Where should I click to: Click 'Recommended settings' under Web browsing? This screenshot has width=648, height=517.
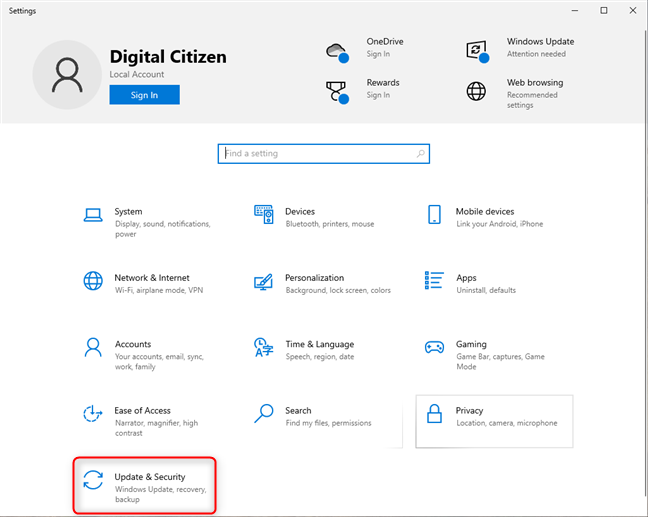click(532, 100)
